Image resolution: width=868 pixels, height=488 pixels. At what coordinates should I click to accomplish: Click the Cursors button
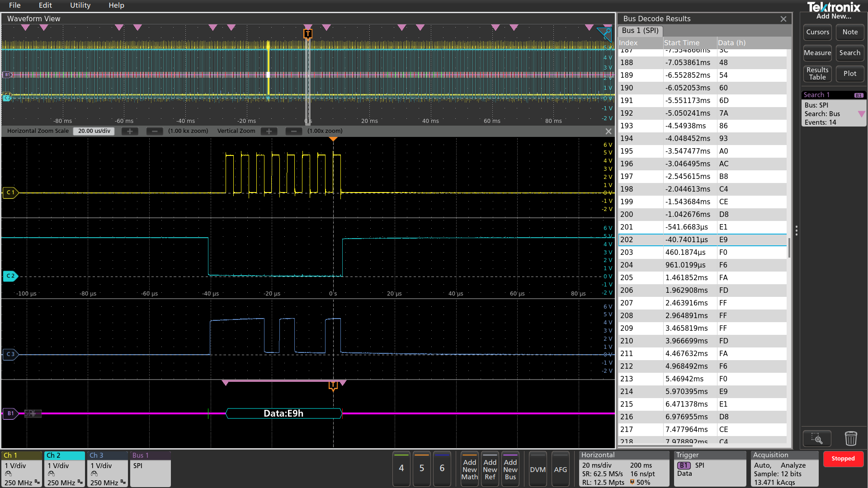coord(817,32)
